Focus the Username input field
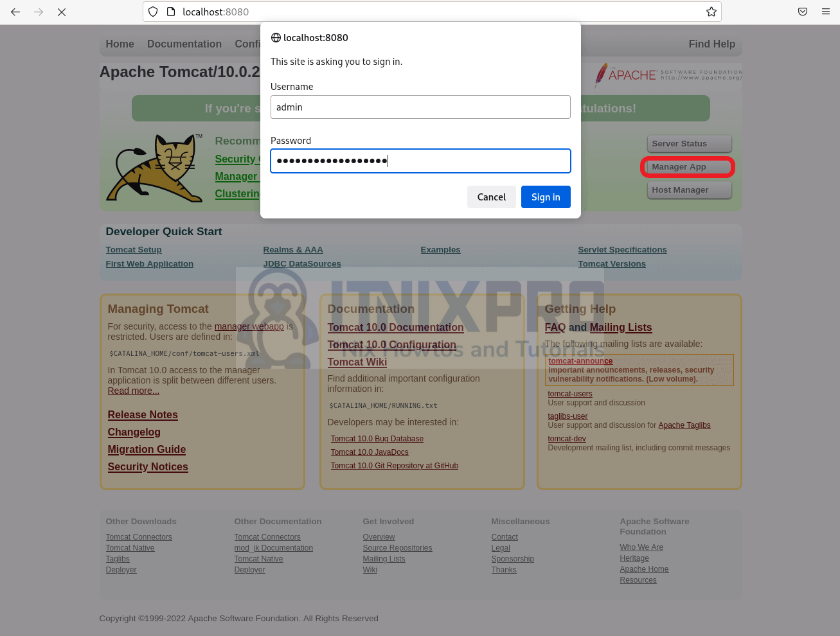The height and width of the screenshot is (636, 840). point(420,107)
